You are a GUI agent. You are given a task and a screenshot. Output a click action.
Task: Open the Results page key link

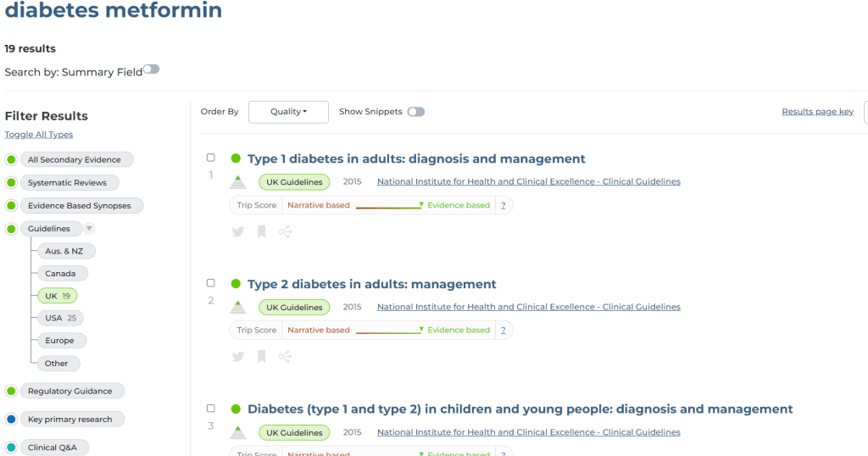pyautogui.click(x=817, y=112)
